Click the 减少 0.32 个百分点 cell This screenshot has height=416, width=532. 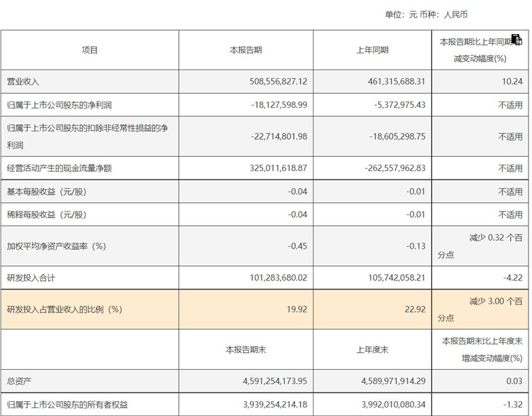(x=480, y=246)
